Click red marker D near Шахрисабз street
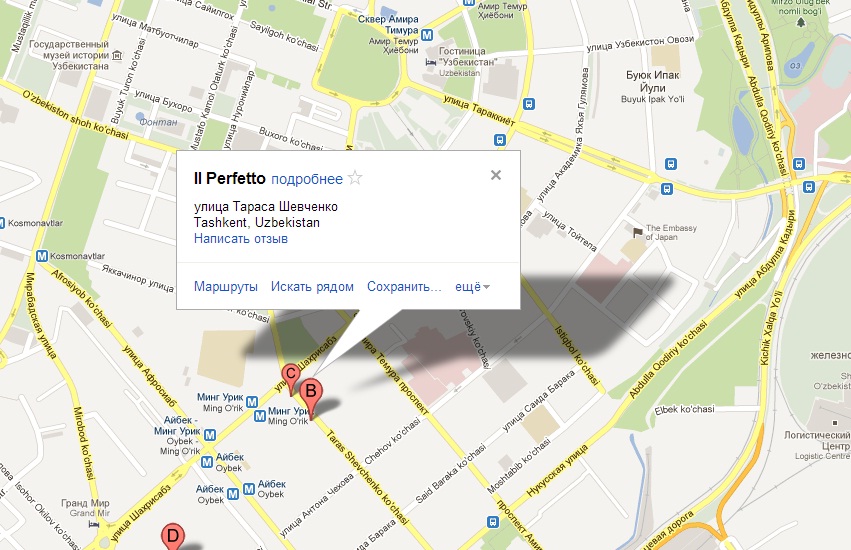 (x=173, y=536)
